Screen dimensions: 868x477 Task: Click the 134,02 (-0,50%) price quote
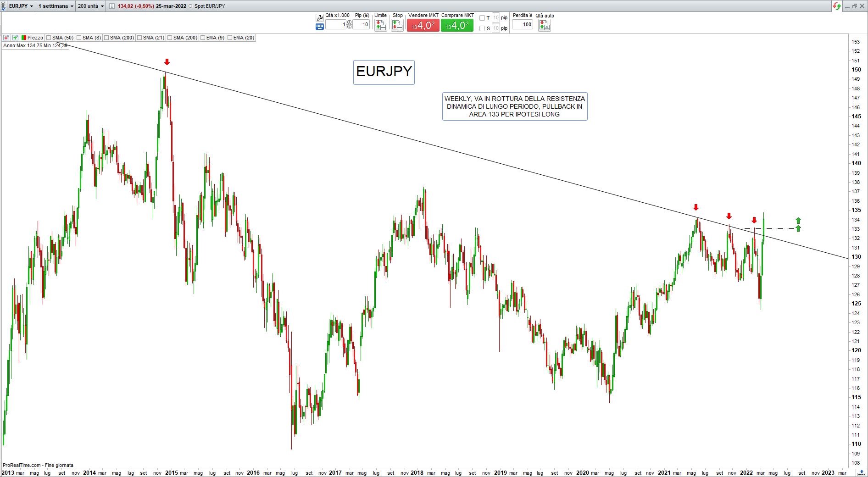[x=136, y=6]
